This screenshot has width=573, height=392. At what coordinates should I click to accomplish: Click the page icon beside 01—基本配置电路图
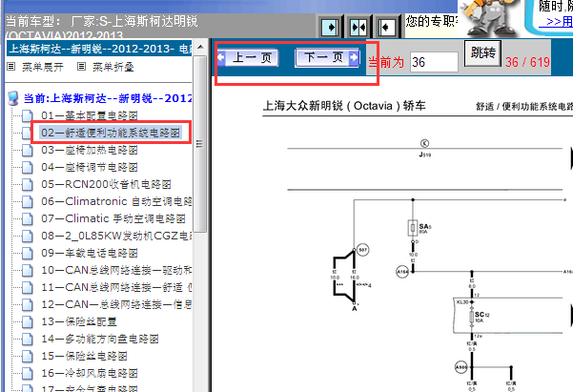coord(28,115)
